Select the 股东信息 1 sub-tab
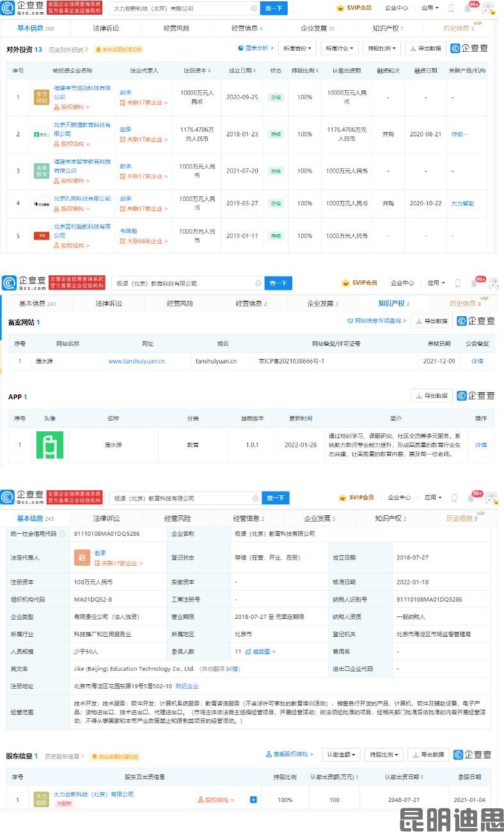 tap(23, 756)
